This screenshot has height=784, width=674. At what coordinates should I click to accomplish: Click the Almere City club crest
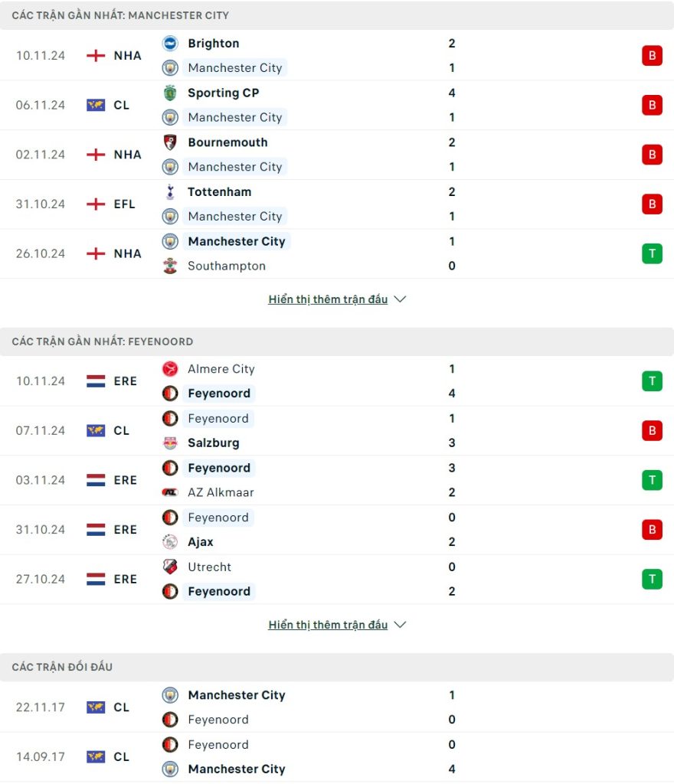170,369
